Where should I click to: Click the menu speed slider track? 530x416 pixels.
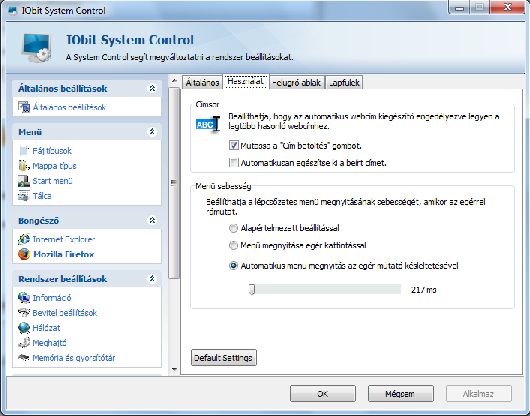click(324, 289)
